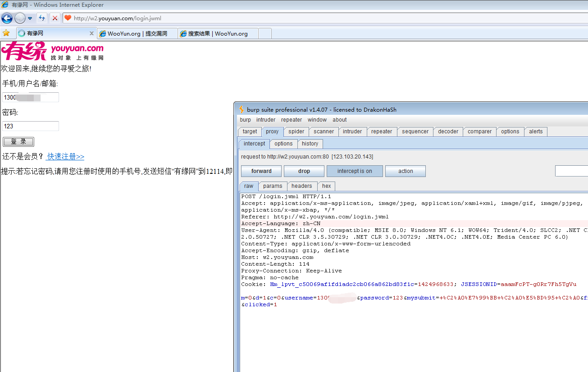The height and width of the screenshot is (372, 588).
Task: Forward the intercepted request
Action: tap(261, 171)
